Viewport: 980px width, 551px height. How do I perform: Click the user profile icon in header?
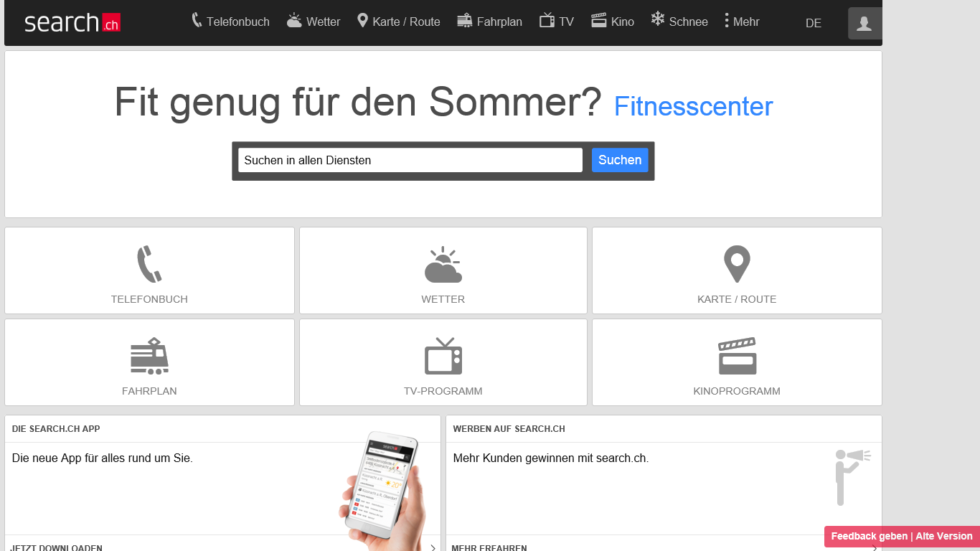pyautogui.click(x=864, y=23)
